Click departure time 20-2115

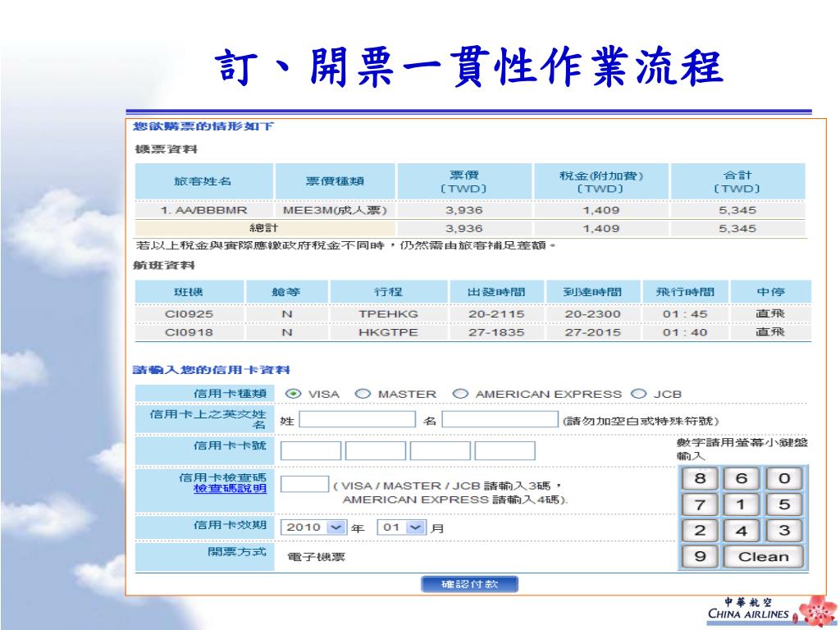point(496,314)
